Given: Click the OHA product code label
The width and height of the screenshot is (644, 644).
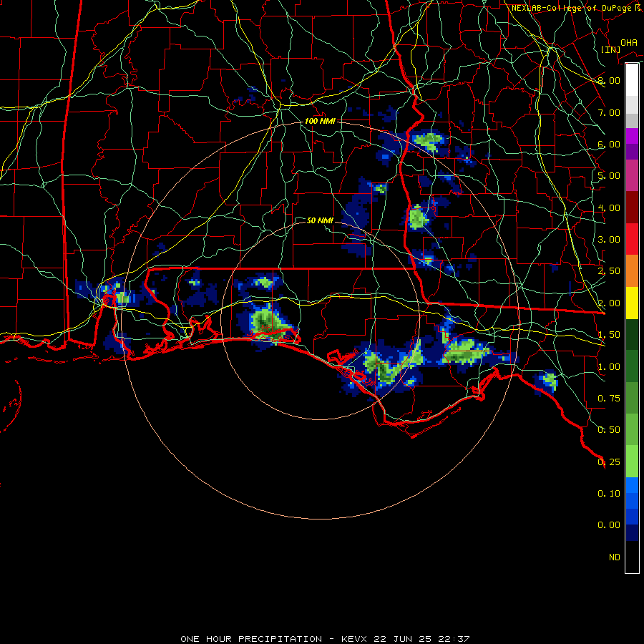Looking at the screenshot, I should 629,43.
